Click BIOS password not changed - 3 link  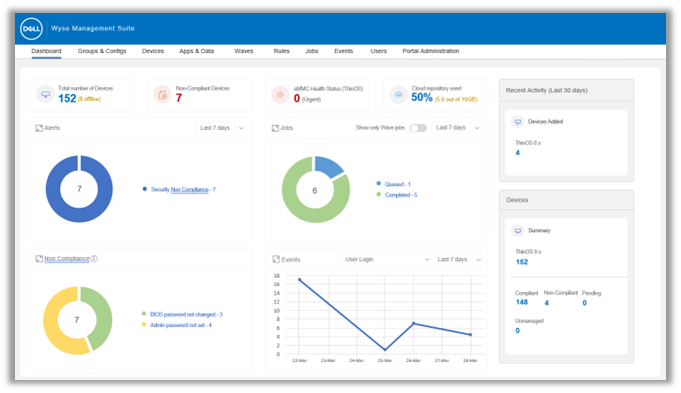pos(186,314)
